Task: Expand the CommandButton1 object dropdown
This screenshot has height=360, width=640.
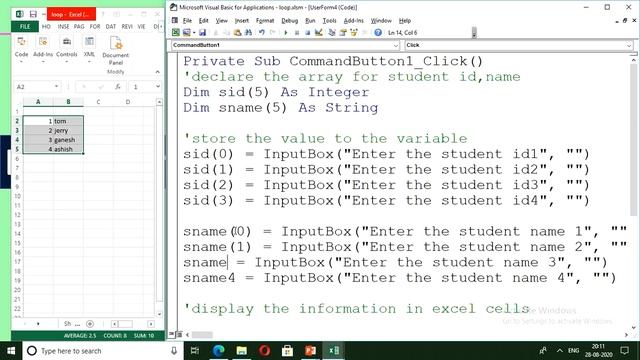Action: tap(396, 45)
